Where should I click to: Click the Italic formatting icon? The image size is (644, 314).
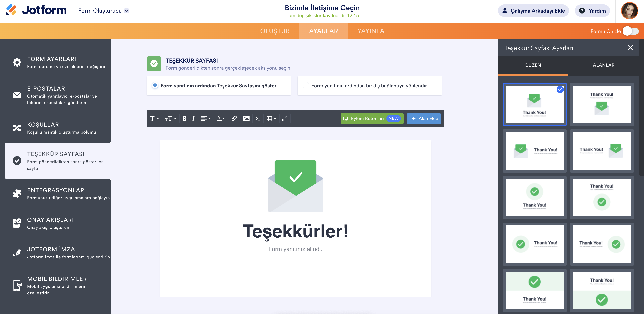[x=193, y=119]
